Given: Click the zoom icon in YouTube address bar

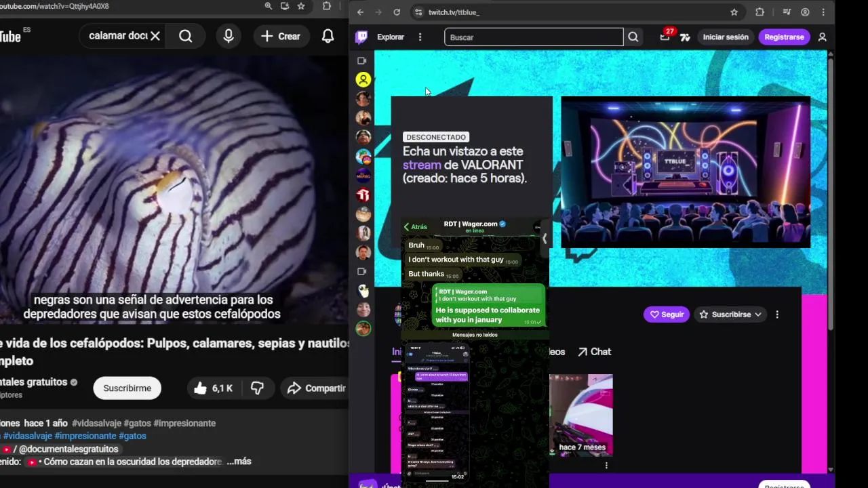Looking at the screenshot, I should (x=269, y=6).
